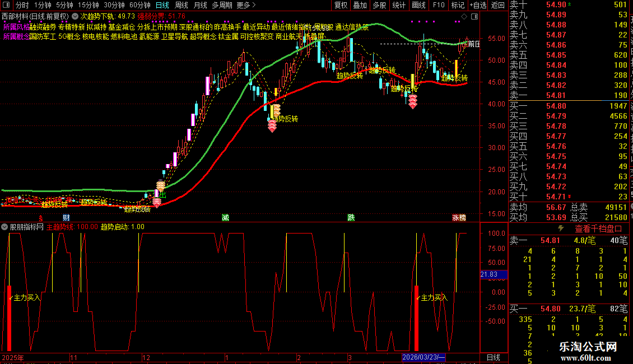
Task: Click the green 出 signal on chart
Action: pos(162,195)
